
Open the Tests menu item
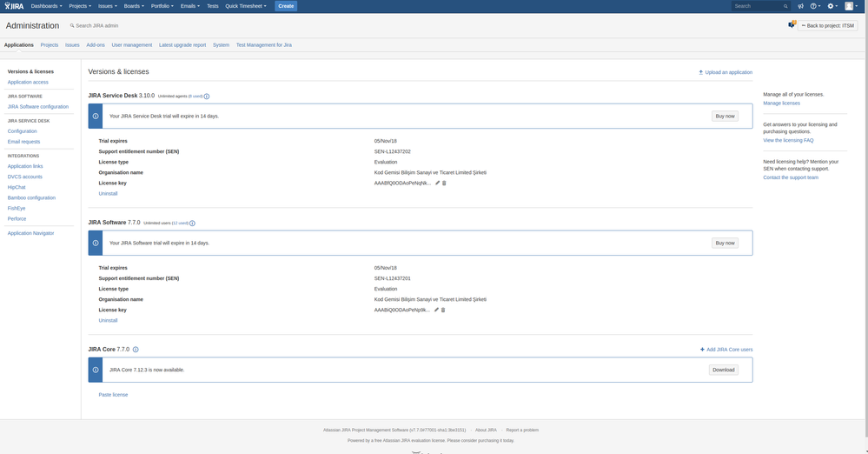click(x=213, y=6)
